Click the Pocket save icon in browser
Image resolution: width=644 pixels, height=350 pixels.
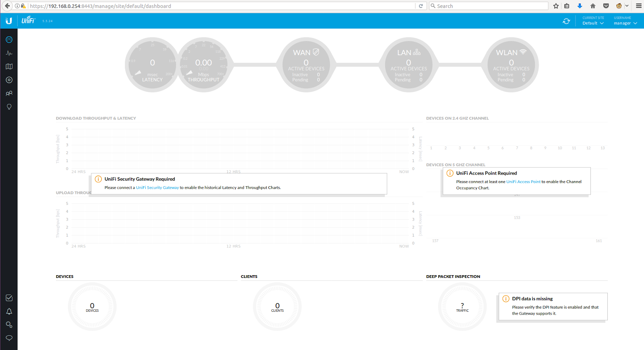click(x=606, y=6)
